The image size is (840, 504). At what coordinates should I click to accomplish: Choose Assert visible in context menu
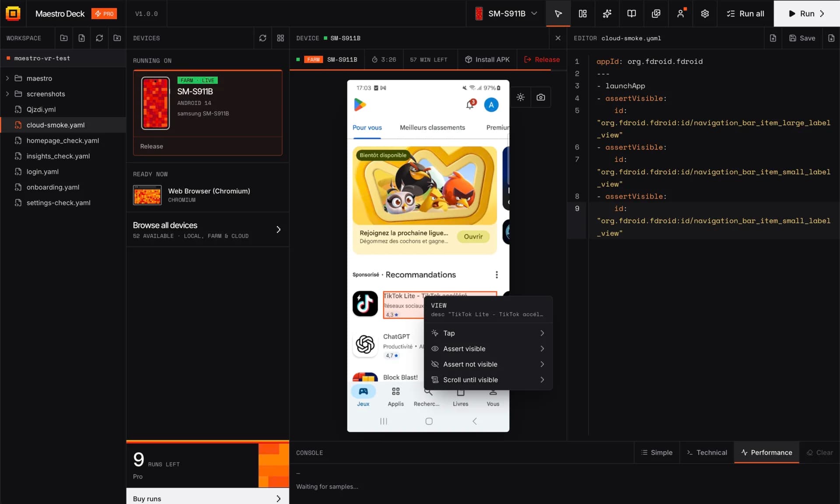[488, 349]
